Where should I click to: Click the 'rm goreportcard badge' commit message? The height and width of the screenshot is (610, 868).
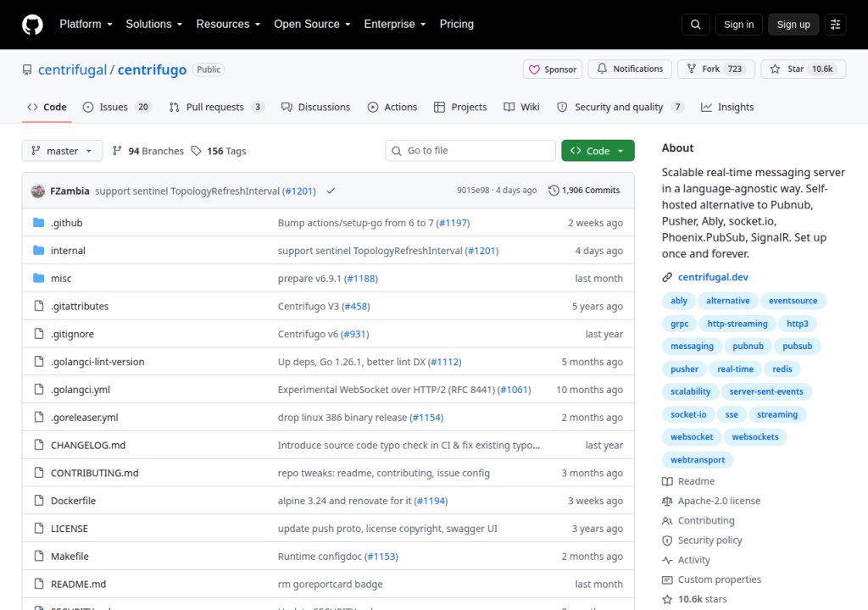point(330,584)
